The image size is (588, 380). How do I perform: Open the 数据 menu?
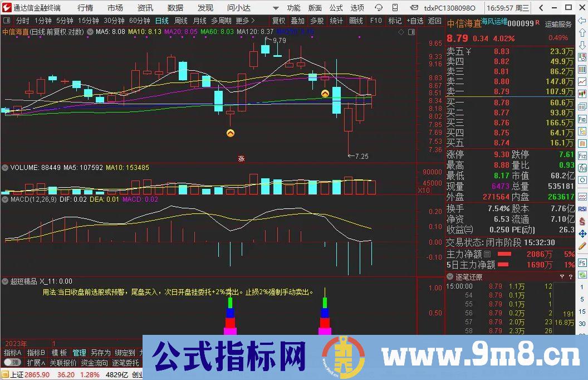175,7
